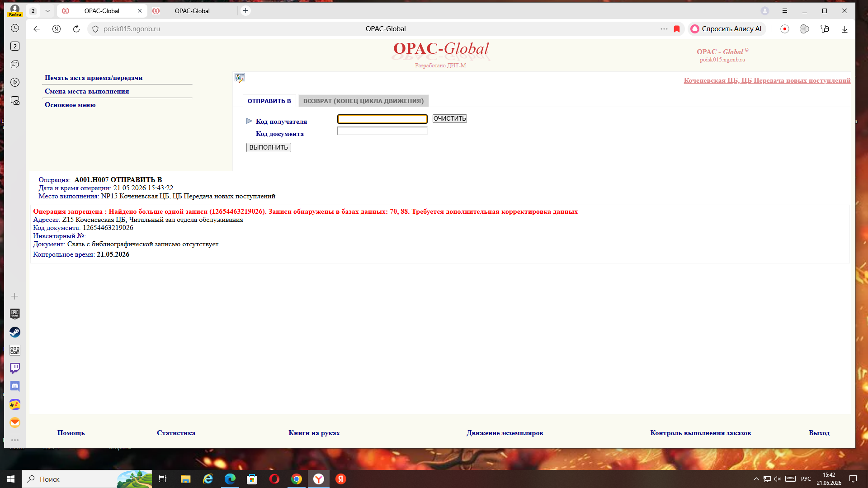The image size is (868, 488).
Task: Click the poisk015.ngonb.ru address bar
Action: 132,29
